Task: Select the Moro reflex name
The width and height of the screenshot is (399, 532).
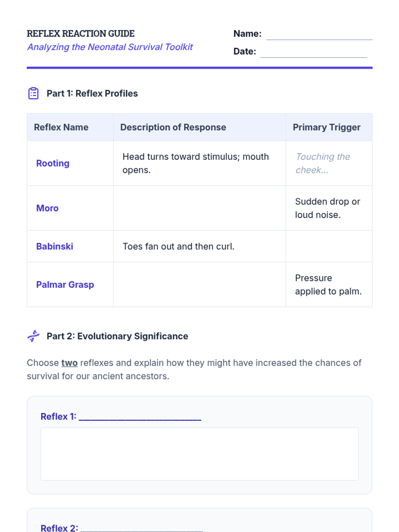Action: [47, 208]
